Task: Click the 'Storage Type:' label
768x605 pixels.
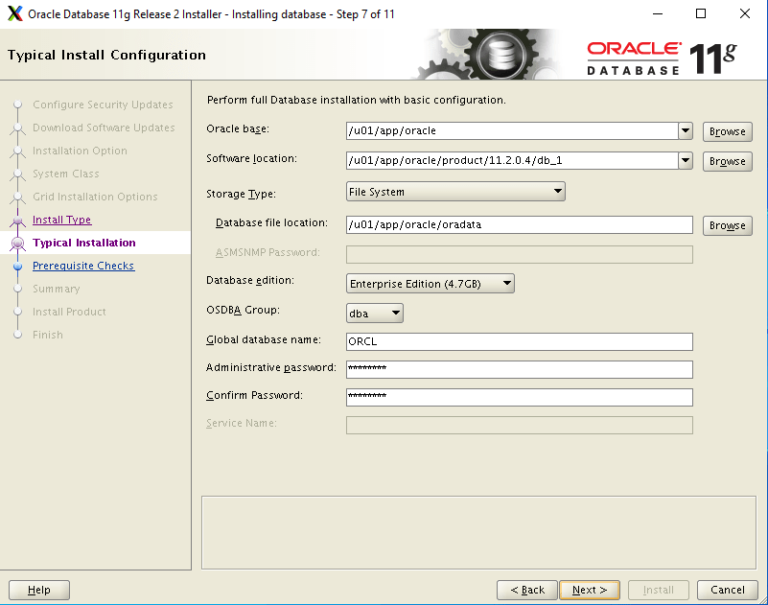Action: [241, 194]
